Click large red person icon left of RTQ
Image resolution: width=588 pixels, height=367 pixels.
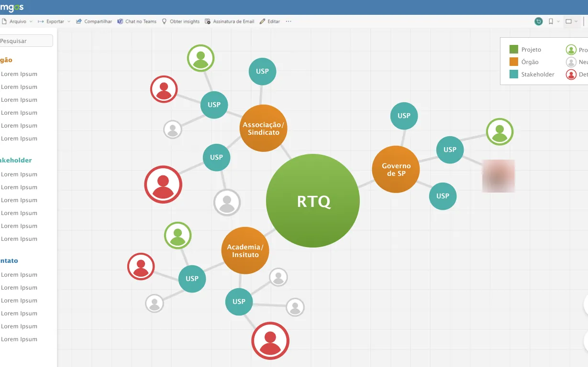tap(163, 184)
